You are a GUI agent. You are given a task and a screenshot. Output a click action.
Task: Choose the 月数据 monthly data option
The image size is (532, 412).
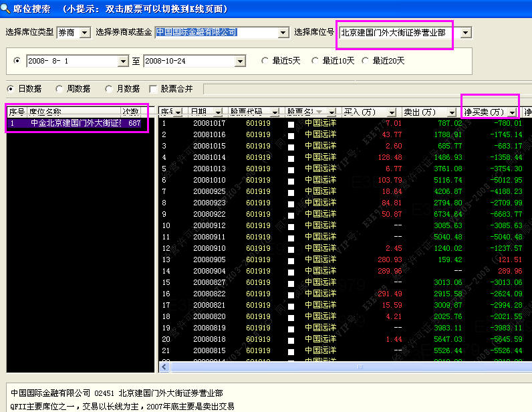pos(110,88)
